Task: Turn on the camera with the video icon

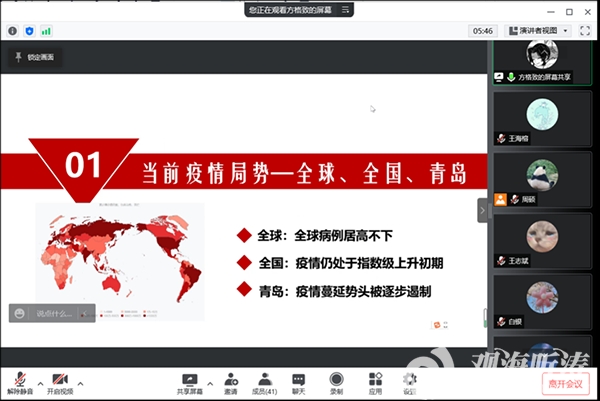Action: coord(59,379)
